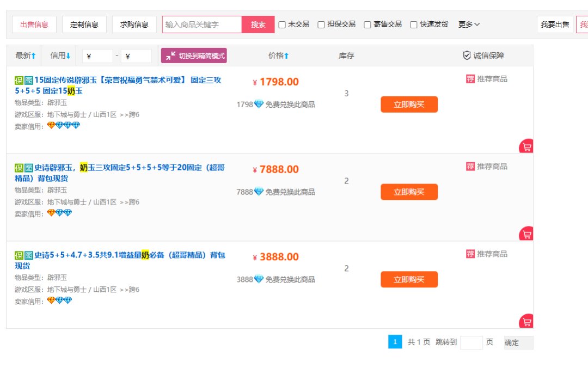Open the 求购信息 tab
The width and height of the screenshot is (588, 374).
tap(134, 24)
